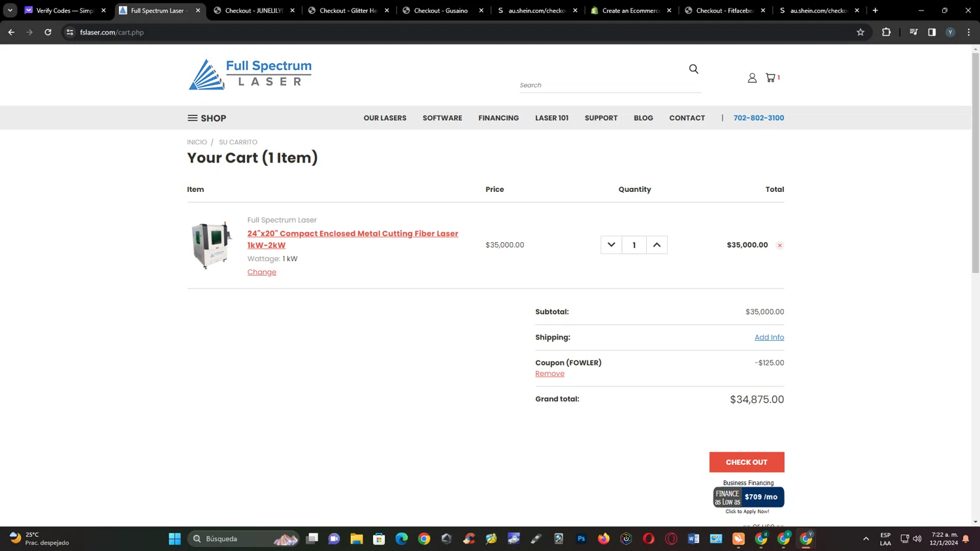Open Photoshop from taskbar

(581, 539)
